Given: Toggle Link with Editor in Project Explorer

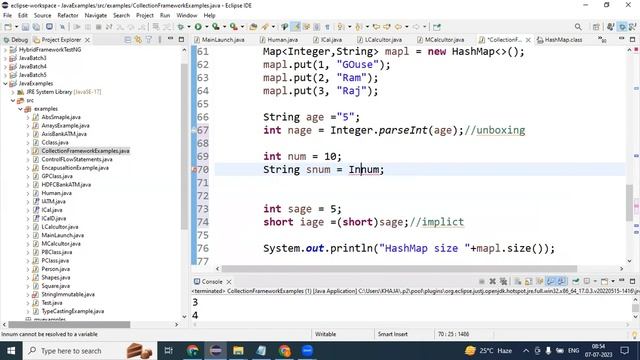Looking at the screenshot, I should pos(138,40).
